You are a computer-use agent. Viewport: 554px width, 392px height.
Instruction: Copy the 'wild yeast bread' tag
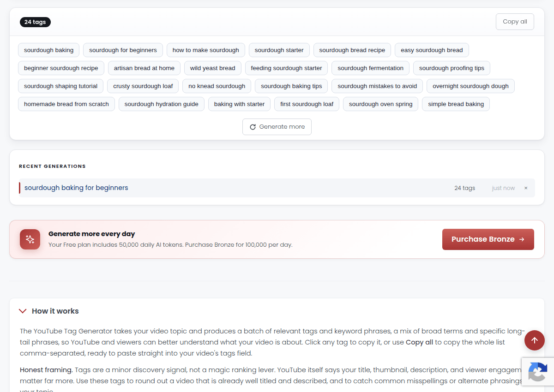(x=213, y=68)
